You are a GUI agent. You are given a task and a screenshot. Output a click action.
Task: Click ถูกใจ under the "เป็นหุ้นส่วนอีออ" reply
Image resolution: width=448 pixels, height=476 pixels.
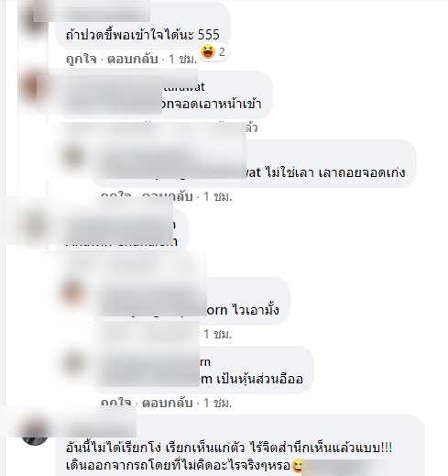pos(116,403)
